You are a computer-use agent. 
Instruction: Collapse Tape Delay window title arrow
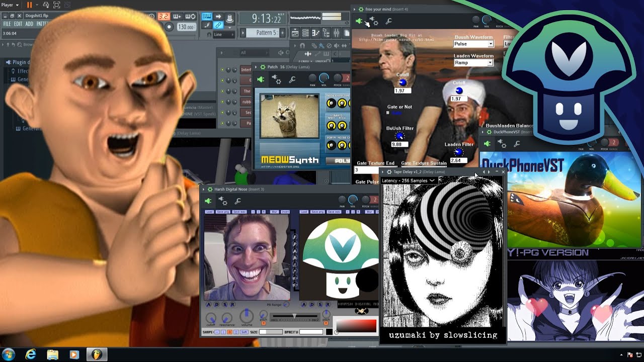(382, 172)
